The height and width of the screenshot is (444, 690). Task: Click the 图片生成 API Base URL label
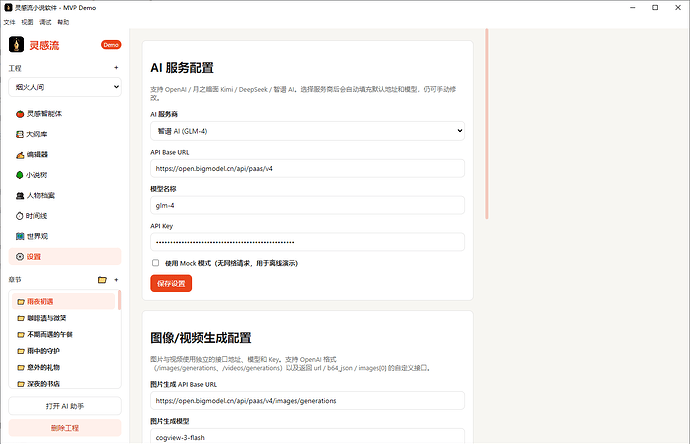tap(184, 385)
